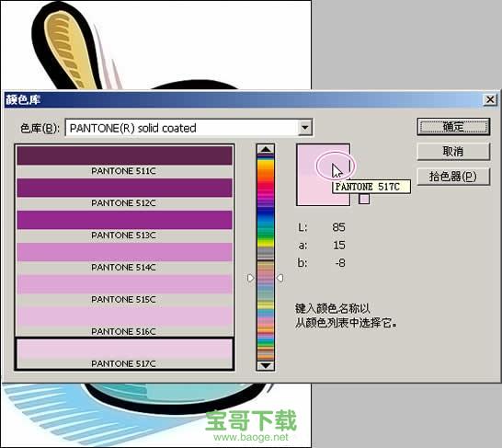Click the 取消 (Cancel) button
Viewport: 502px width, 448px height.
click(x=453, y=151)
